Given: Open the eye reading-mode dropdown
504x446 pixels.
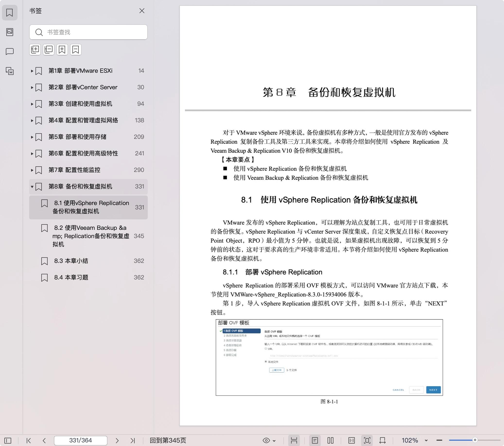Looking at the screenshot, I should [x=269, y=440].
